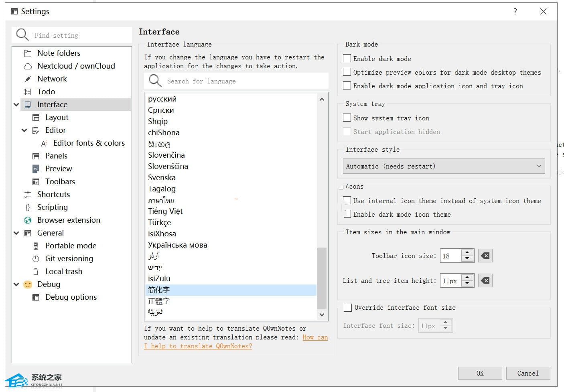Click the Scripting braces icon
The image size is (564, 392).
(28, 207)
